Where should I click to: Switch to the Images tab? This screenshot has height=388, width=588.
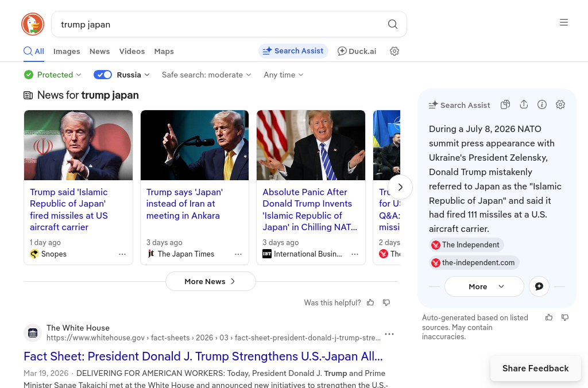point(67,51)
